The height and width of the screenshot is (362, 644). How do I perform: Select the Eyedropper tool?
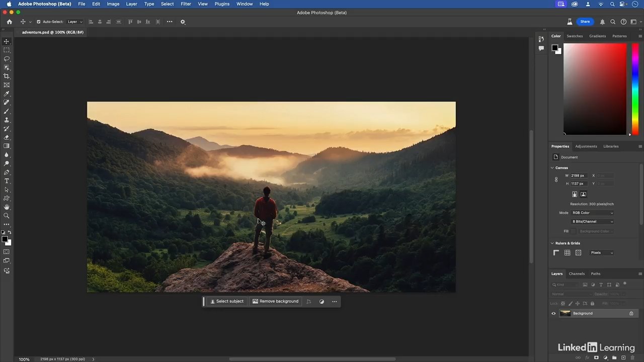pyautogui.click(x=7, y=94)
